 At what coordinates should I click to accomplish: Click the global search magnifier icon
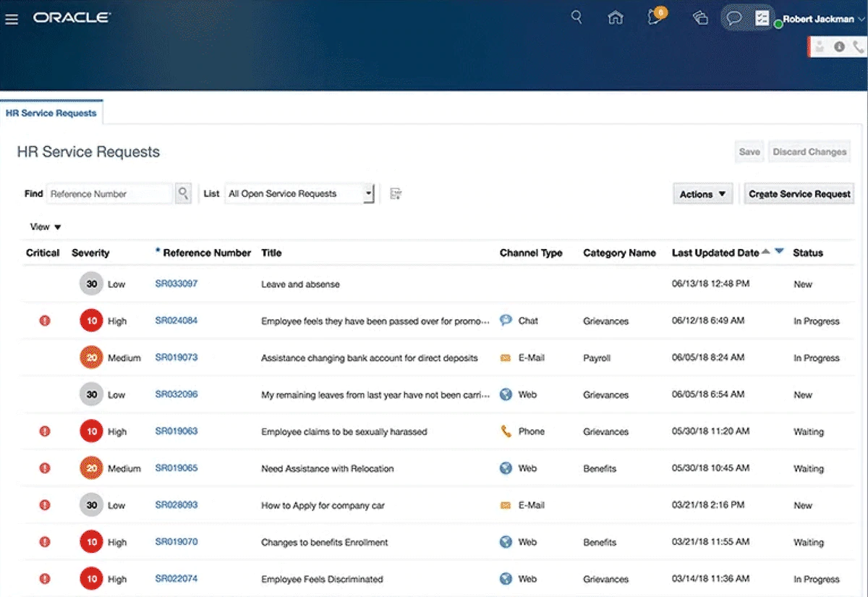tap(576, 17)
